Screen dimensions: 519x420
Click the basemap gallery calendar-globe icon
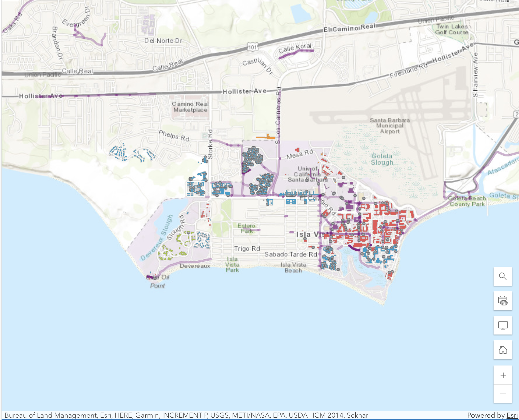[x=502, y=301]
